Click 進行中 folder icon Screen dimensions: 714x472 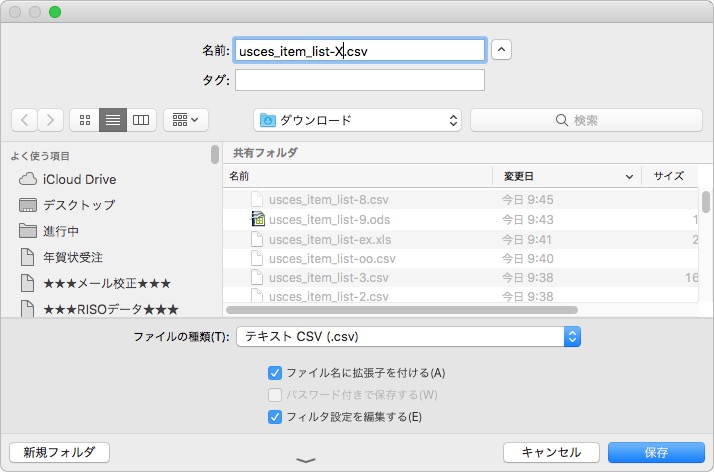pos(28,231)
